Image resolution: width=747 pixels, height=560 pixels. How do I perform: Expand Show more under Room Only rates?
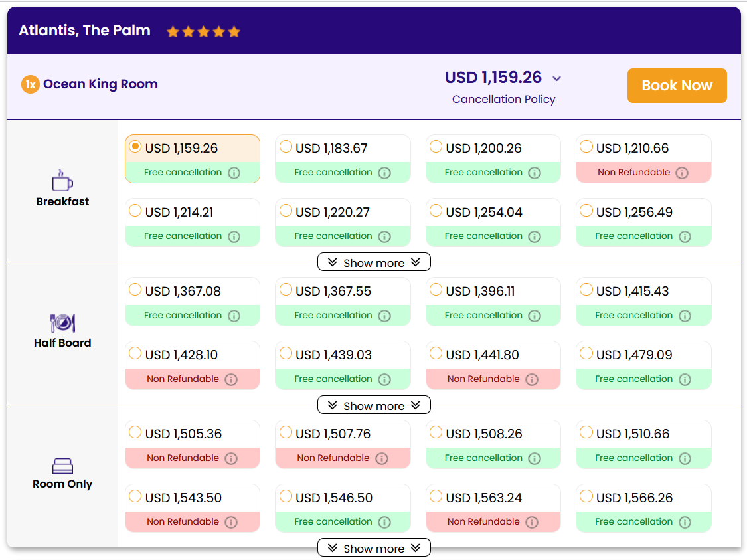374,548
